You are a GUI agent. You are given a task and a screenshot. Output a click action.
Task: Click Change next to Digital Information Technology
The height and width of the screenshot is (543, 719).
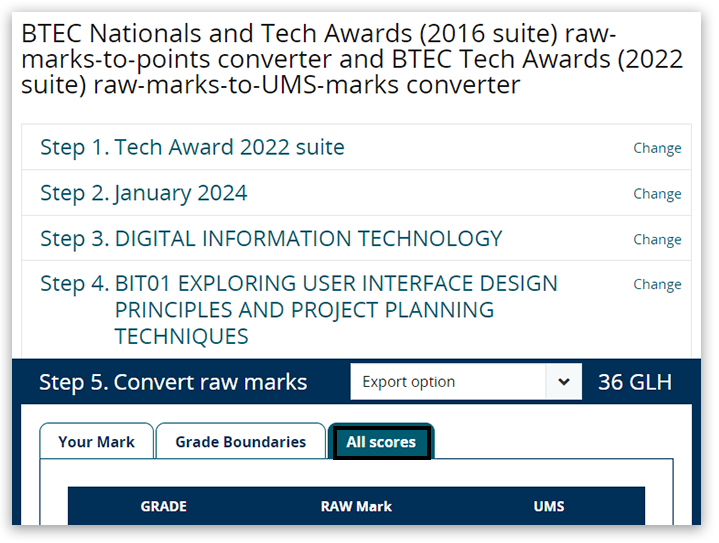pos(657,239)
